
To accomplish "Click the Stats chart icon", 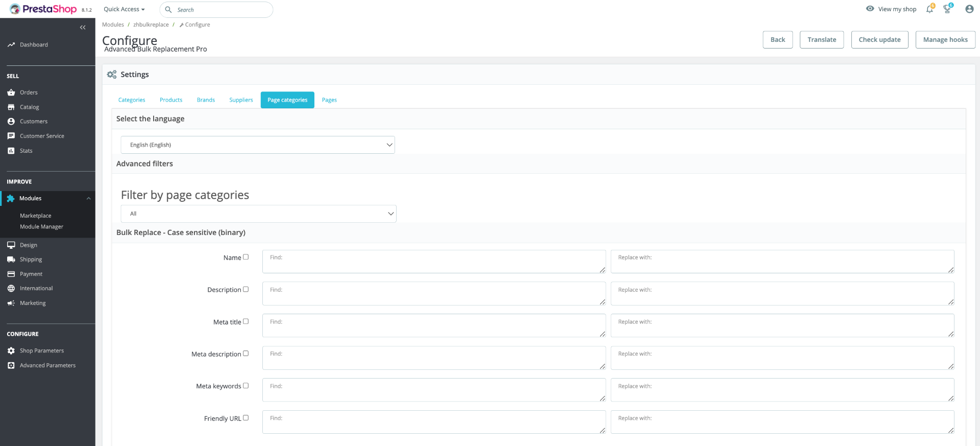I will 11,151.
